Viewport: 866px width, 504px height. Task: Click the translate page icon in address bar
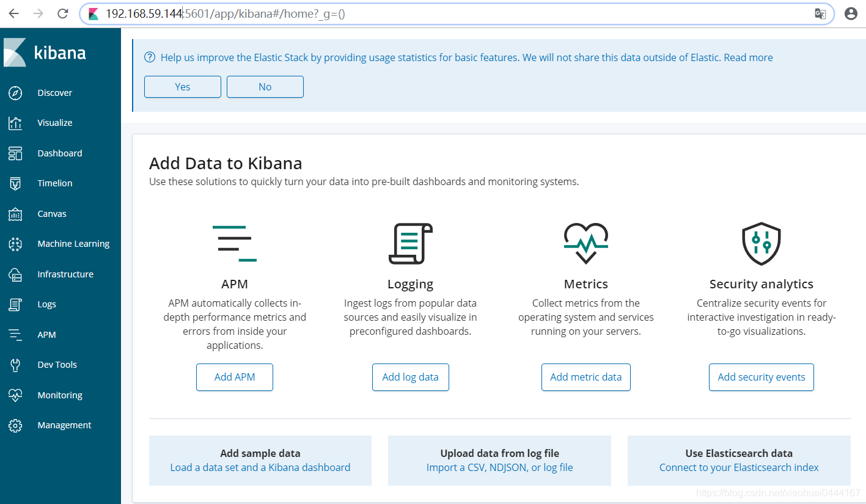click(x=820, y=13)
